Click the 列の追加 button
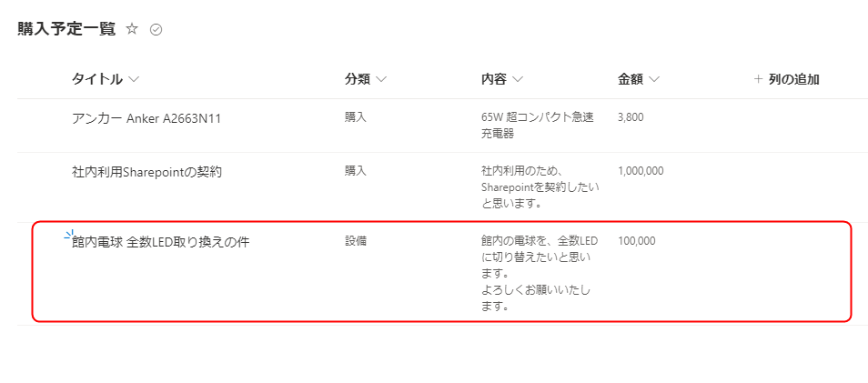The image size is (868, 383). [787, 79]
